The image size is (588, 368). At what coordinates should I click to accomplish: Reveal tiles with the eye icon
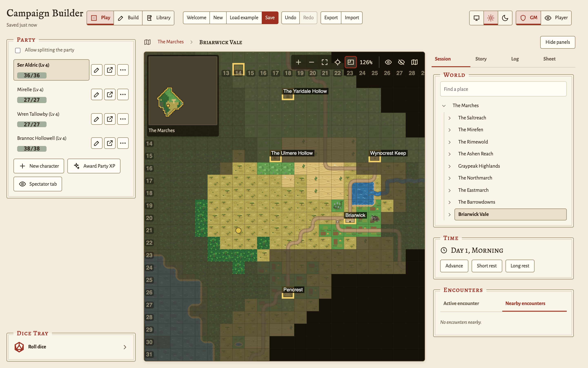[x=388, y=62]
